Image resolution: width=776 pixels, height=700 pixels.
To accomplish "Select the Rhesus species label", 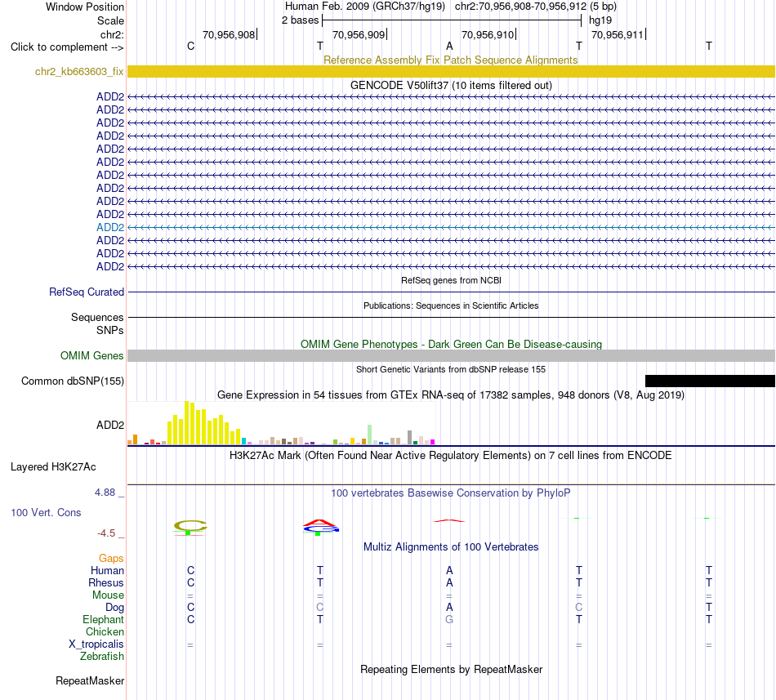I will [106, 582].
